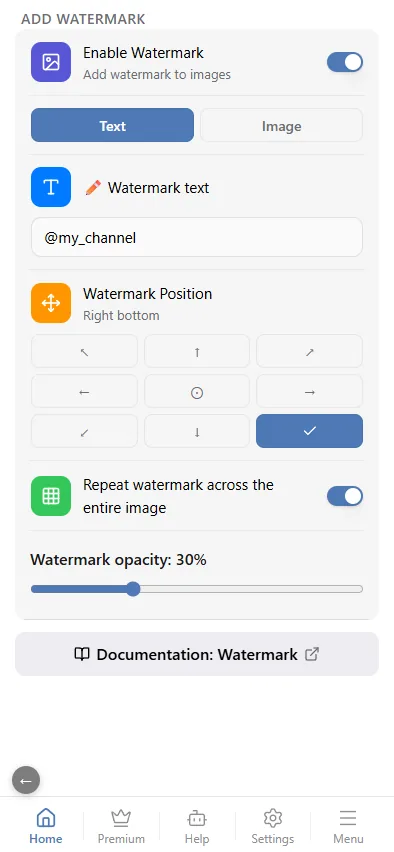Click the selected right bottom position checkmark
394x852 pixels.
point(309,431)
